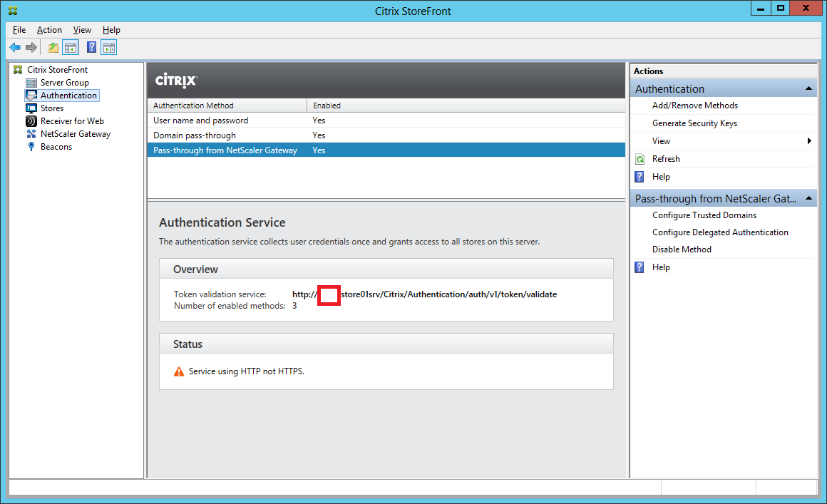Open the Action menu

pyautogui.click(x=49, y=30)
